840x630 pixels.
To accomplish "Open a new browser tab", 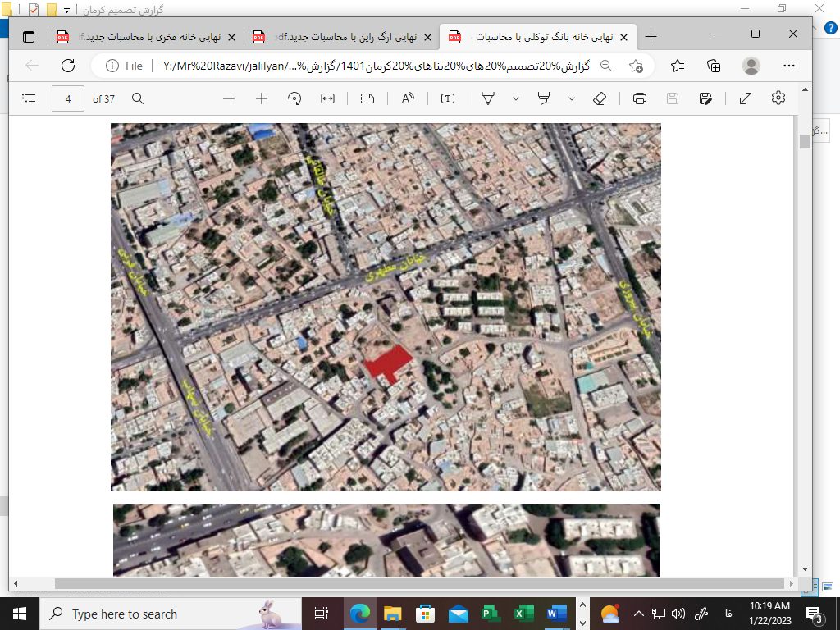I will (651, 37).
